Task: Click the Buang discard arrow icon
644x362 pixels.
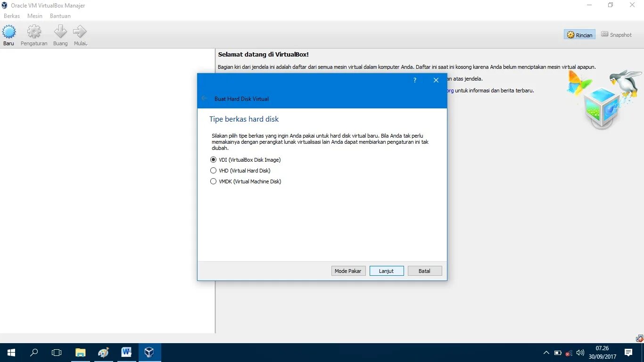Action: coord(60,32)
